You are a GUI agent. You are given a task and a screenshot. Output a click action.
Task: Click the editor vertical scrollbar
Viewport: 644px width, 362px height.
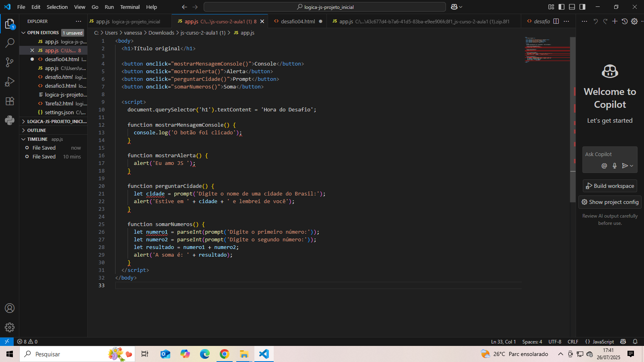pos(573,119)
